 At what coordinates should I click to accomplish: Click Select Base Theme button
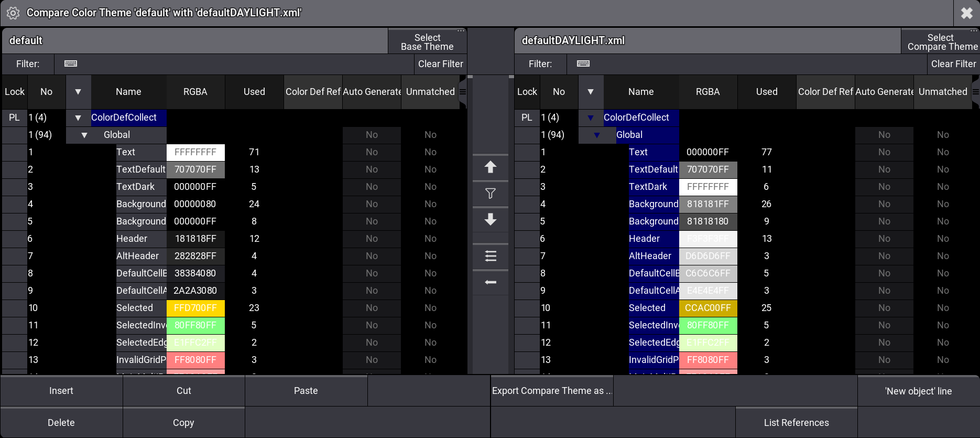pyautogui.click(x=427, y=42)
